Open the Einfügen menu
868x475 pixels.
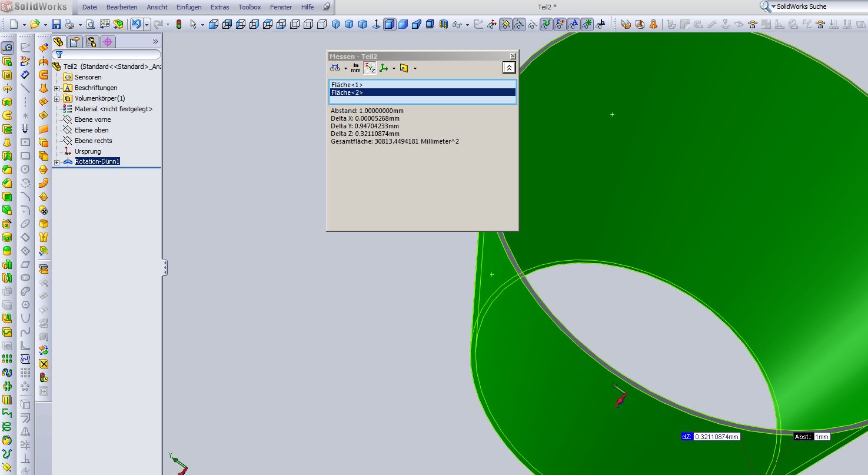(x=188, y=7)
